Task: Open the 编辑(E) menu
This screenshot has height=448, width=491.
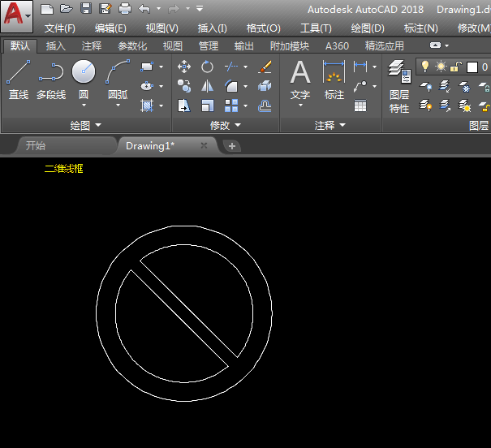Action: 110,28
